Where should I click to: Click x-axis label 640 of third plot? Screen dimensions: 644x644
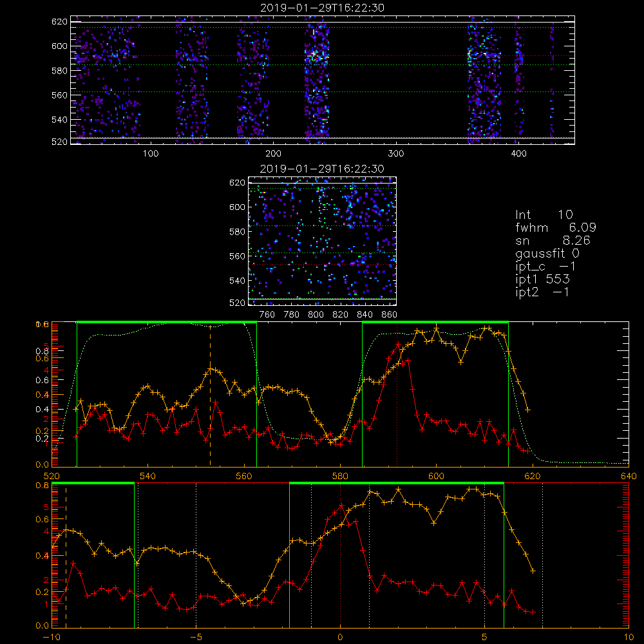629,476
